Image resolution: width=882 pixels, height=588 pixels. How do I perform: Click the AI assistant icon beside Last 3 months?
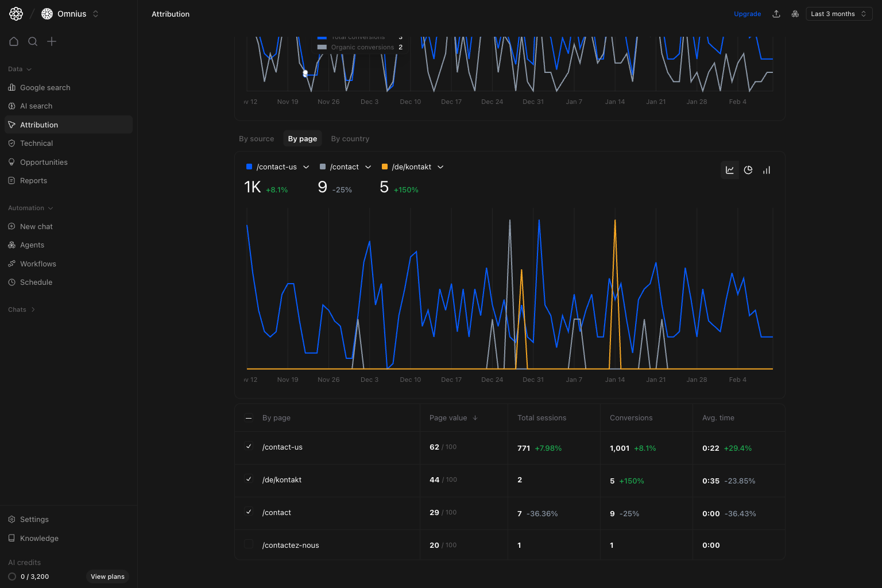tap(795, 13)
